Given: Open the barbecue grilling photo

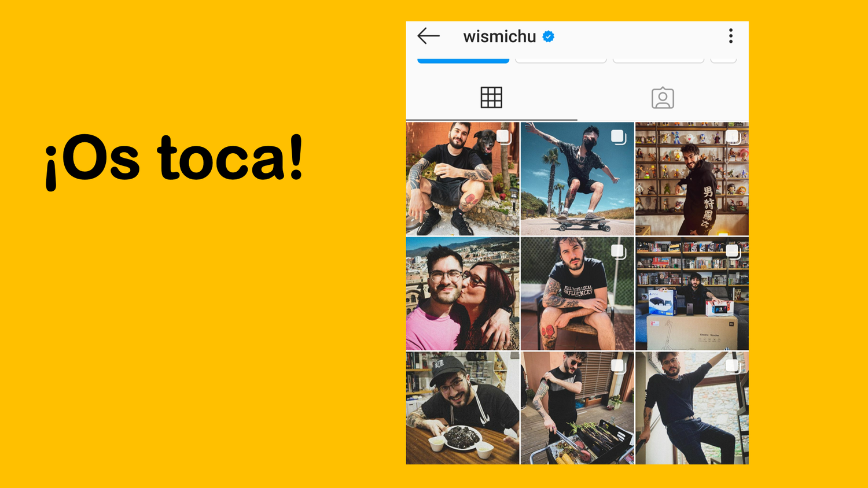Looking at the screenshot, I should (x=578, y=408).
